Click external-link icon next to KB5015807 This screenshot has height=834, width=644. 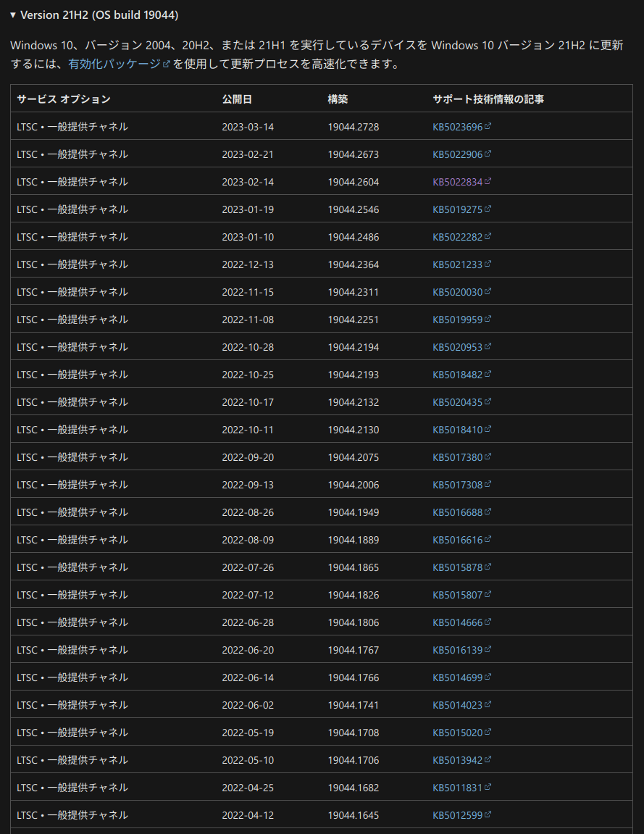(x=488, y=594)
